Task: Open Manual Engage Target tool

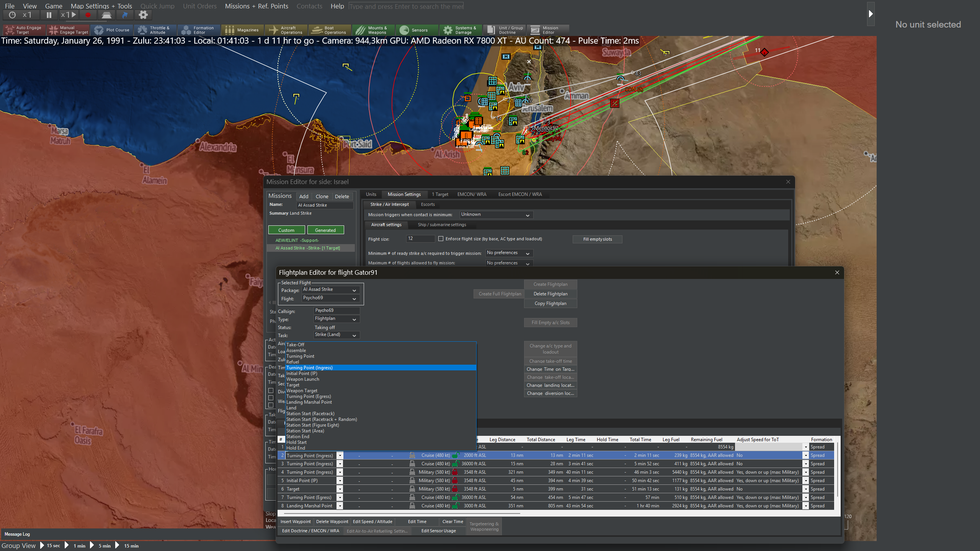Action: 68,30
